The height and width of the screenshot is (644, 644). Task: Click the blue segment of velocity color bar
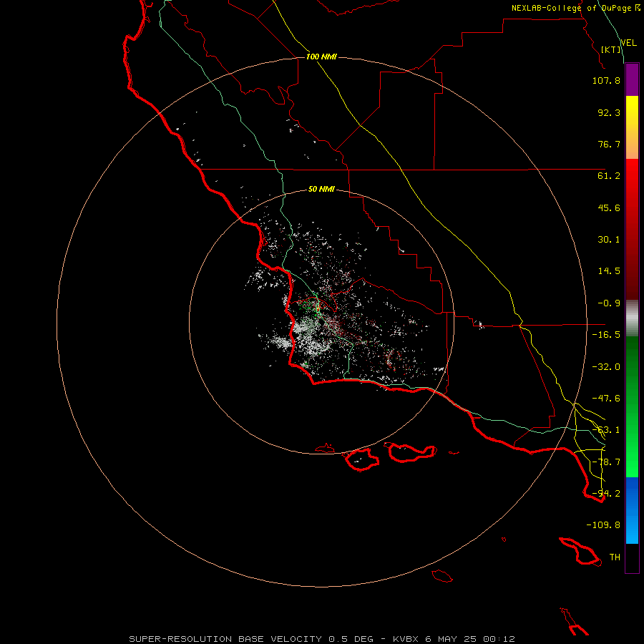point(632,510)
